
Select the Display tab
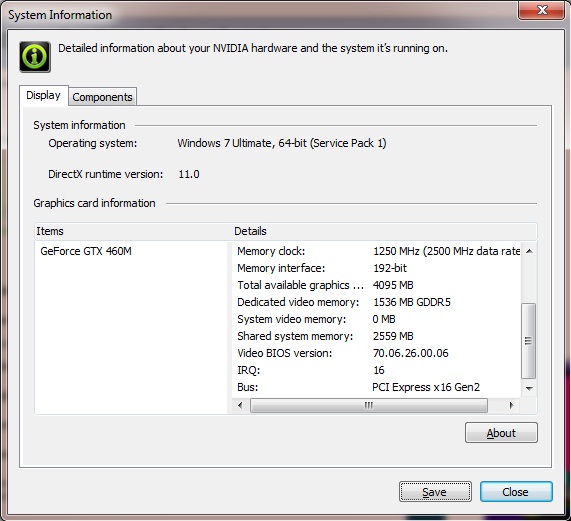coord(44,95)
